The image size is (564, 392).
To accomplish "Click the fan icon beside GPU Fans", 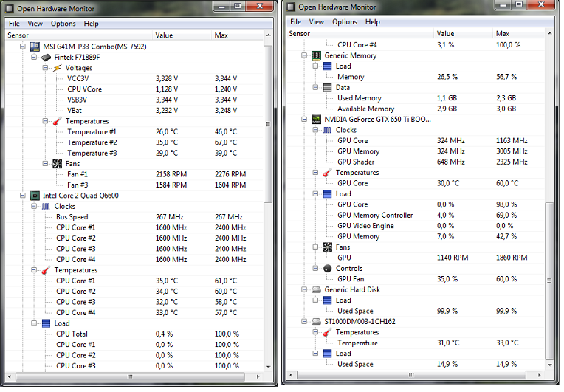I will (x=327, y=247).
